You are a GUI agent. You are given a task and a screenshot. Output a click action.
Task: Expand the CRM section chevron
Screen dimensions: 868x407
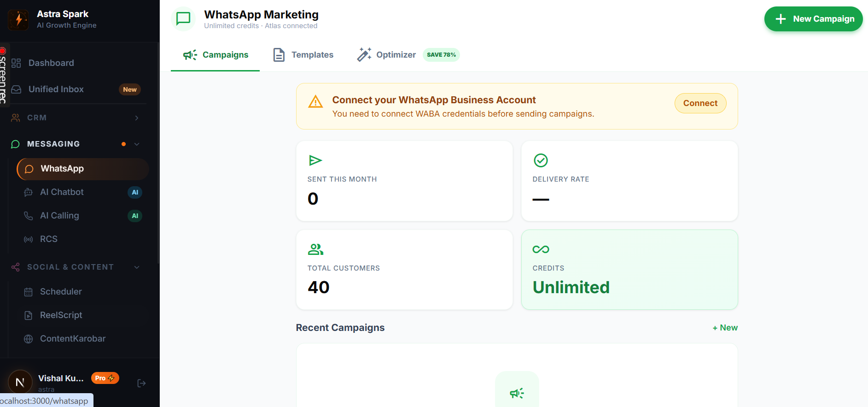(137, 118)
